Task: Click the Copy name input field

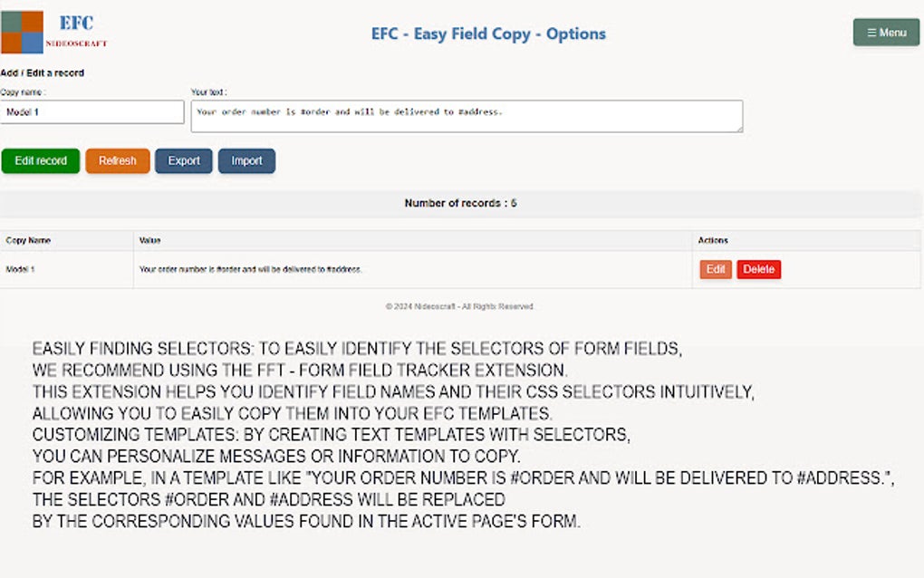Action: point(92,112)
